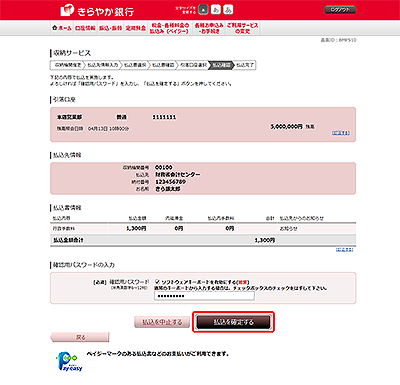Click the highlighted 払込確認 step
This screenshot has width=400, height=385.
tap(221, 65)
